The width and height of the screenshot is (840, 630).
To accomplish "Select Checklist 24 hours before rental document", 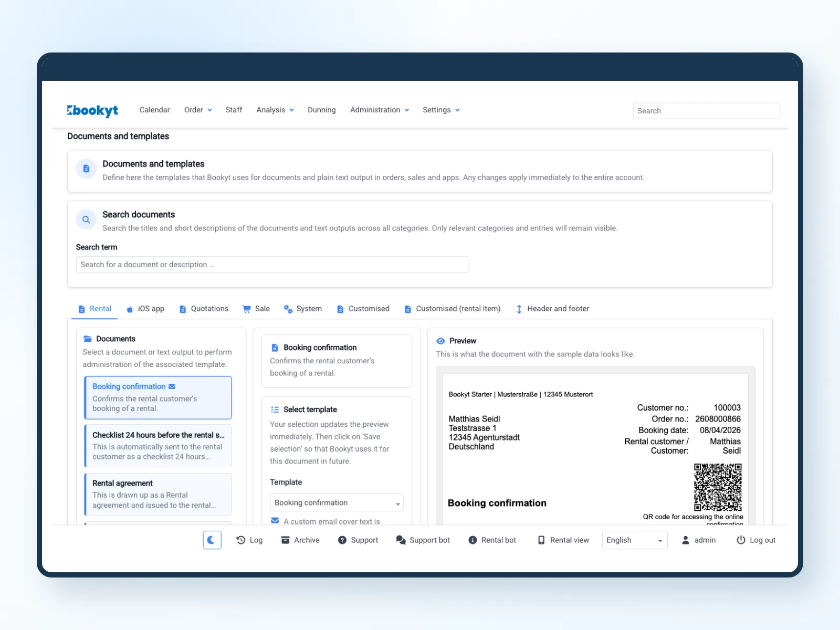I will click(158, 446).
